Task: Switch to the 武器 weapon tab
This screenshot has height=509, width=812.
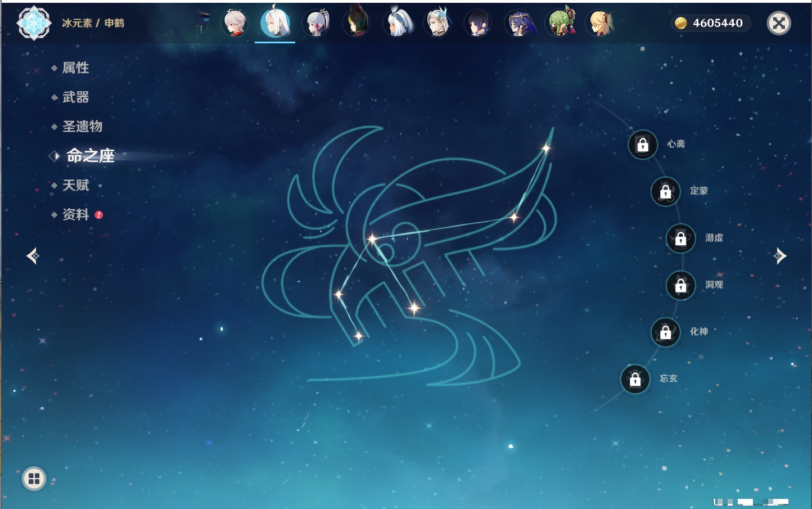Action: (x=75, y=97)
